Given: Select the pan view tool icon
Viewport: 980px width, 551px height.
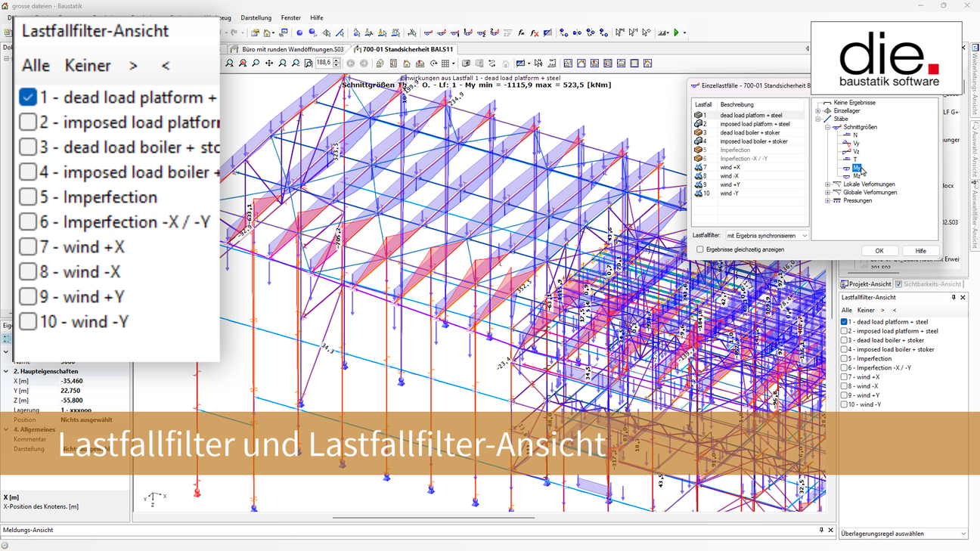Looking at the screenshot, I should click(x=269, y=63).
